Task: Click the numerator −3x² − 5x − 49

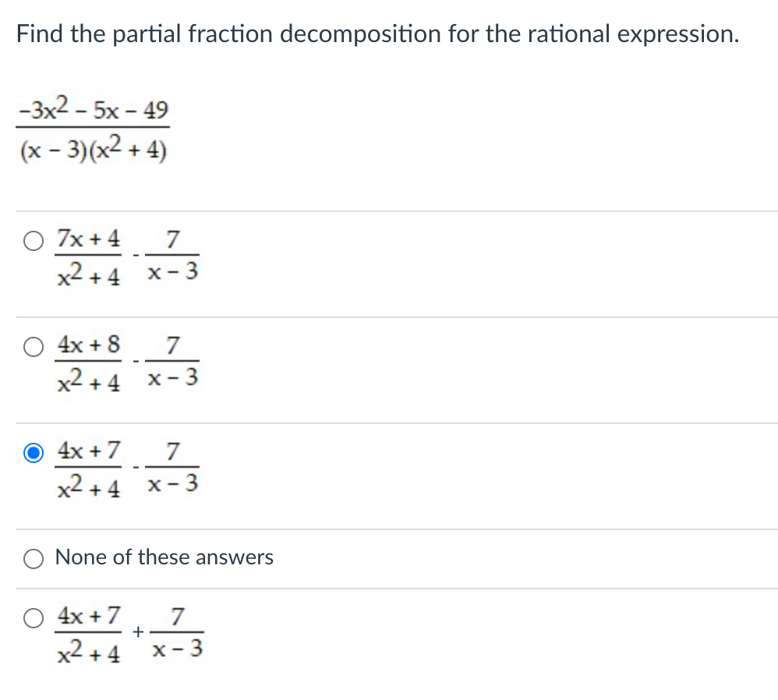Action: tap(94, 108)
